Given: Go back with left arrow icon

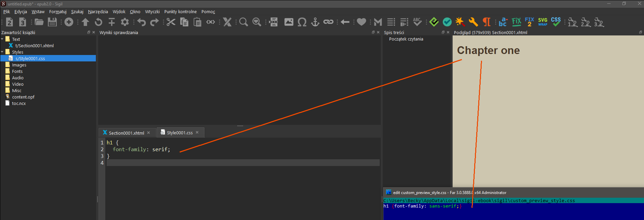Looking at the screenshot, I should click(345, 22).
